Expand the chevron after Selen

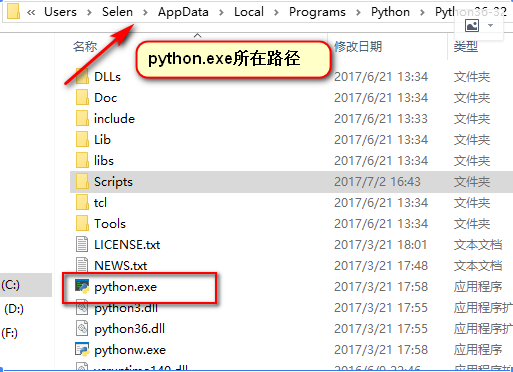[145, 13]
